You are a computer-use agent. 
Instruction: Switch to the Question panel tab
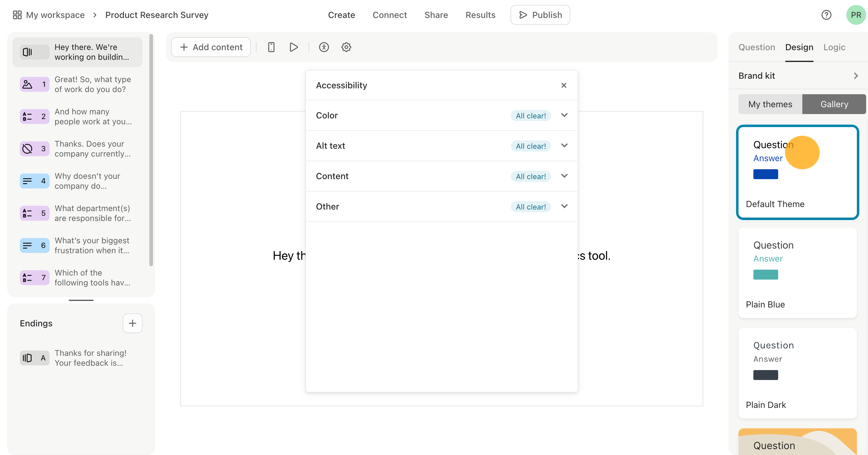[756, 47]
